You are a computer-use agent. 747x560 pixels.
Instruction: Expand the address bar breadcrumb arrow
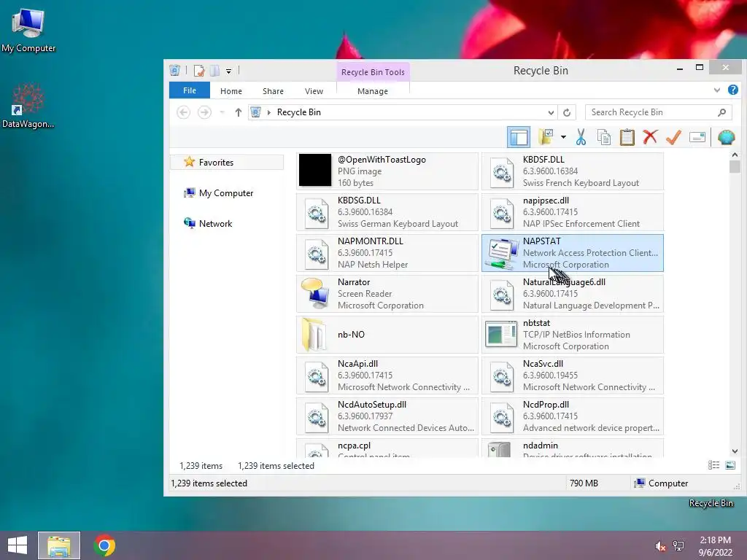pyautogui.click(x=269, y=112)
